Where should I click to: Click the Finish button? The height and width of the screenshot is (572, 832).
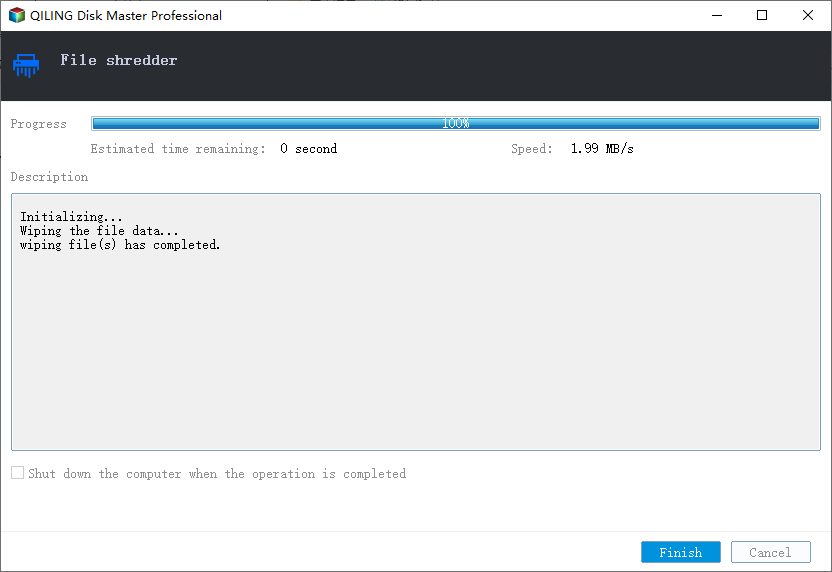pos(680,552)
